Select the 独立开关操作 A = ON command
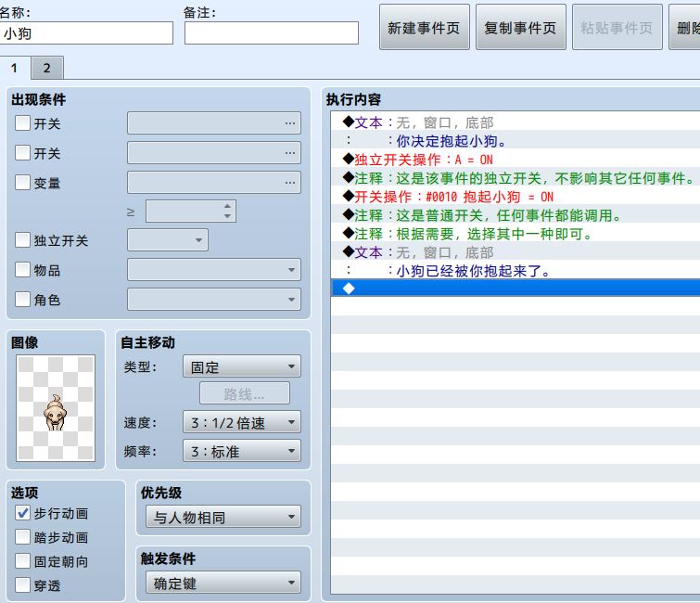This screenshot has height=603, width=700. click(x=515, y=160)
